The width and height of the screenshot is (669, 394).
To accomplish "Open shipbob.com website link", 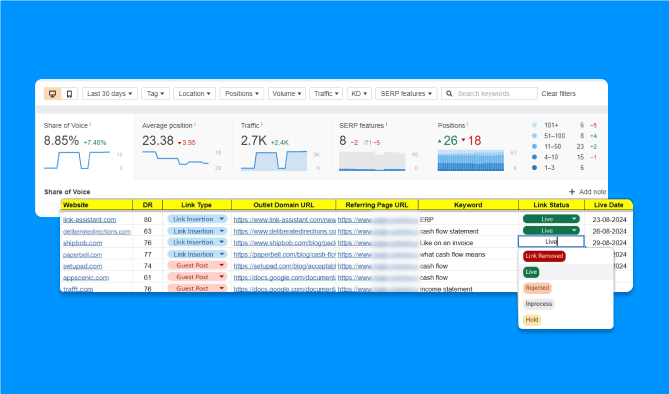I will pos(83,243).
